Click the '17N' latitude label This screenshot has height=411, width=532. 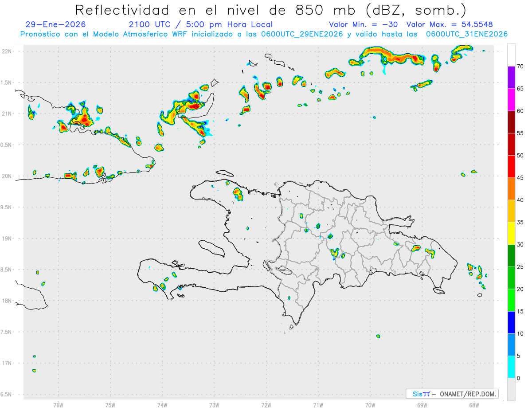[x=7, y=363]
